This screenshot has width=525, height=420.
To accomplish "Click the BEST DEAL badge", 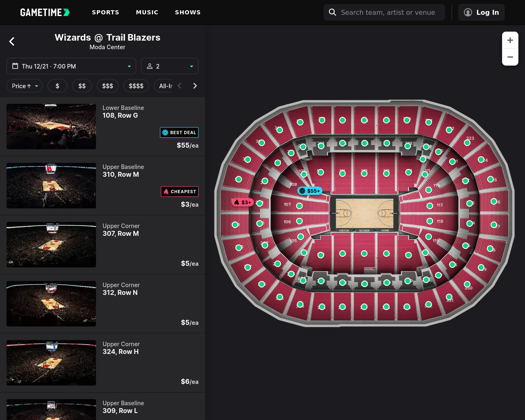I will pos(179,132).
